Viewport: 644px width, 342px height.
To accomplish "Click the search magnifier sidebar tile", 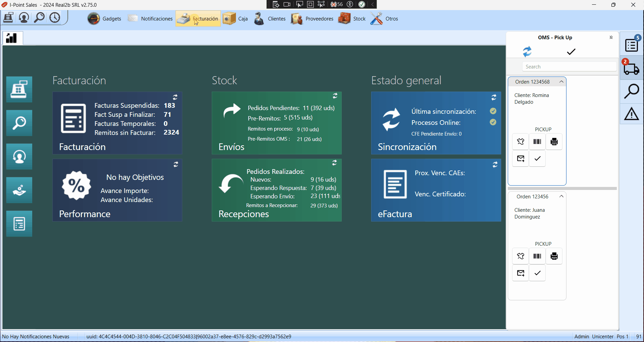I will click(19, 123).
